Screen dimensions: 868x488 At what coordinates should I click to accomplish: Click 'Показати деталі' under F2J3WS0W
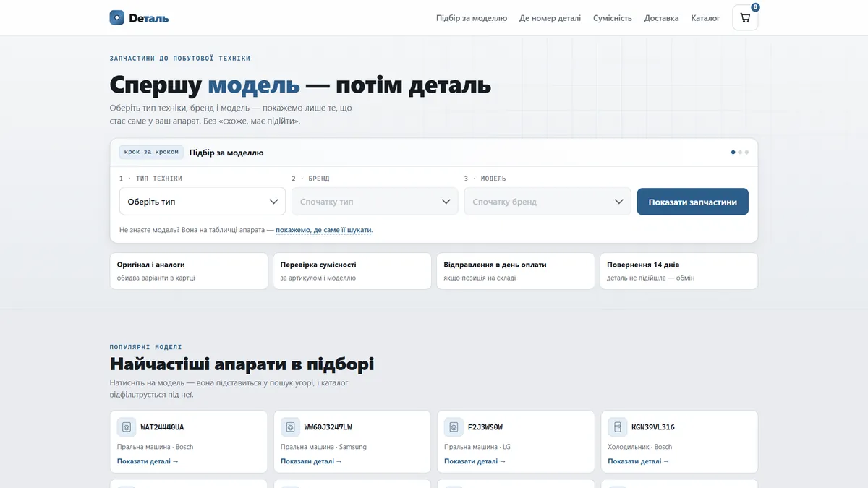475,461
